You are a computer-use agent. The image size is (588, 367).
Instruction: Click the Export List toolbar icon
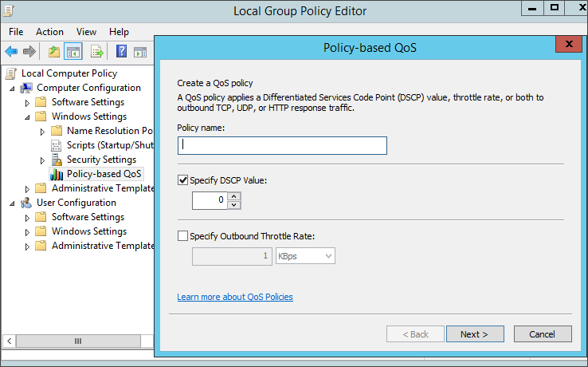click(97, 52)
